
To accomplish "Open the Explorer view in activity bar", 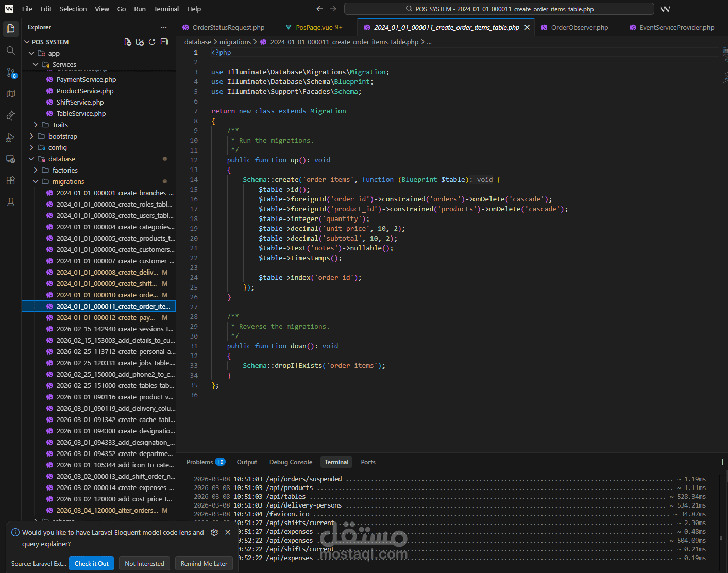I will pyautogui.click(x=10, y=29).
